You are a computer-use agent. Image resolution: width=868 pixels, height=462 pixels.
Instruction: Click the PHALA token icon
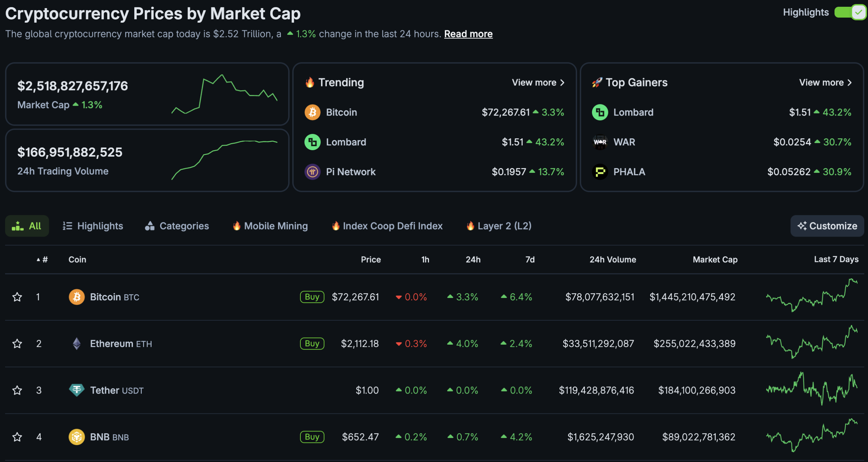click(x=600, y=172)
